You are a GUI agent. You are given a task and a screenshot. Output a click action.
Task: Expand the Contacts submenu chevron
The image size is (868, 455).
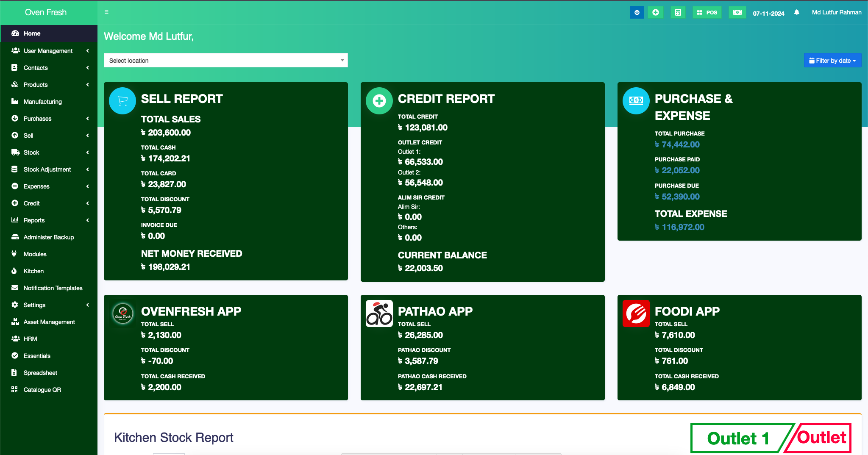pos(88,68)
